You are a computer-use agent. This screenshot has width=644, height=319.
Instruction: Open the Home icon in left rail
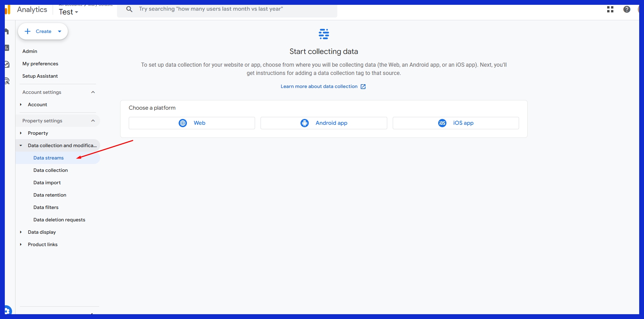7,31
